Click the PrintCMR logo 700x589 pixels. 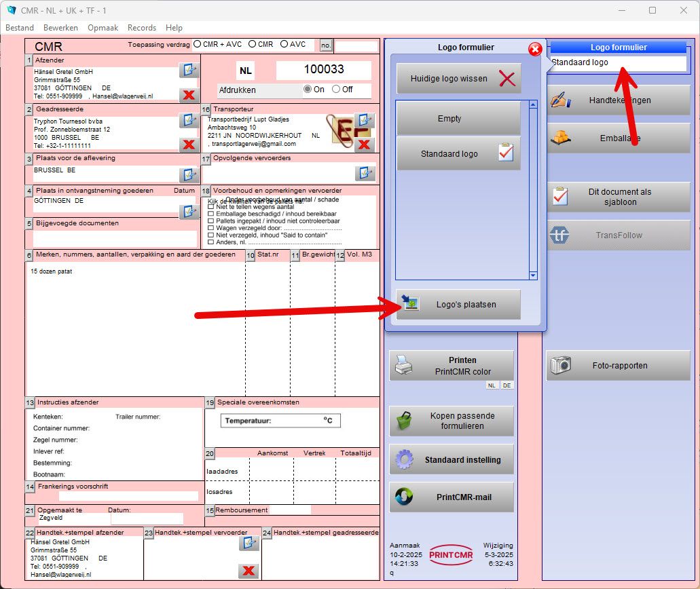(x=451, y=554)
